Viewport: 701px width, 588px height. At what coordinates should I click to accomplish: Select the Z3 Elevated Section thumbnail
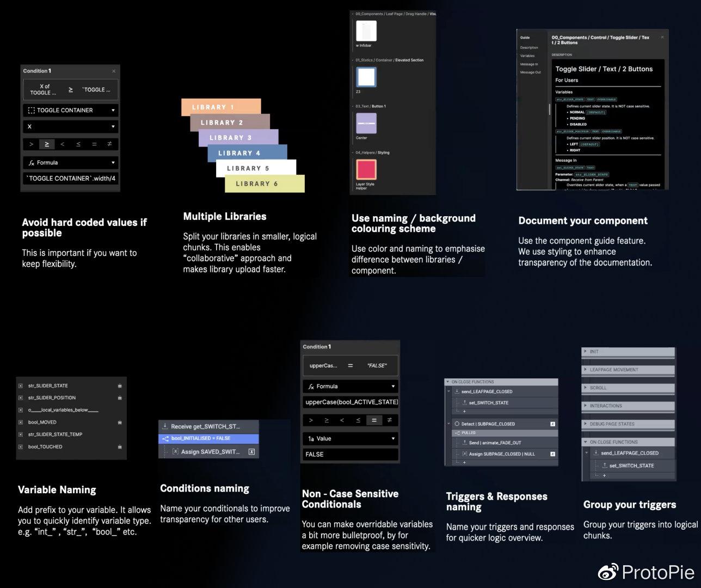(x=366, y=77)
